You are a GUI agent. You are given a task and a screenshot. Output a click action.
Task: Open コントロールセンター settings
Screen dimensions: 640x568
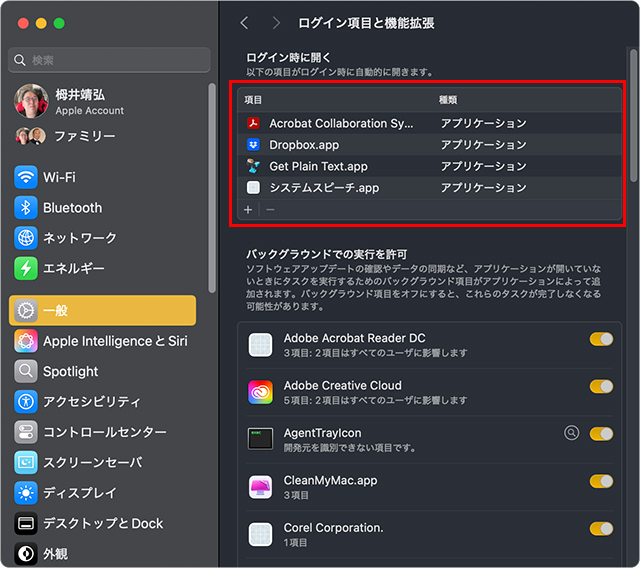102,432
